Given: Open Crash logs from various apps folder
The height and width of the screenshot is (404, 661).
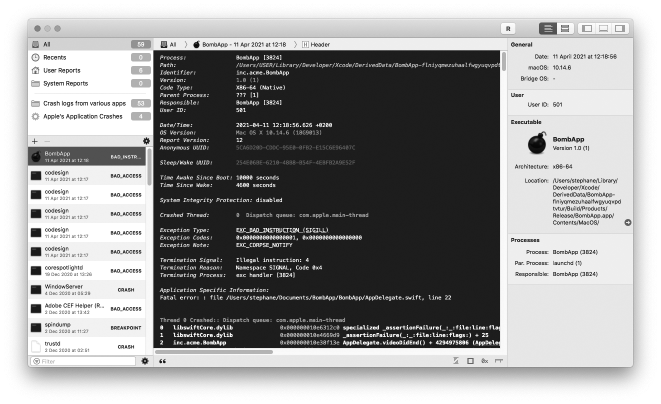Looking at the screenshot, I should click(90, 103).
